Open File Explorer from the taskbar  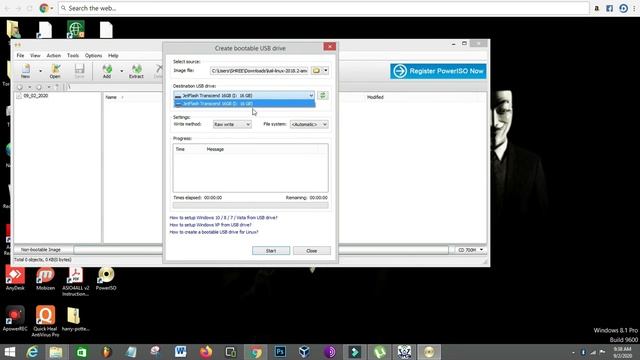click(56, 352)
